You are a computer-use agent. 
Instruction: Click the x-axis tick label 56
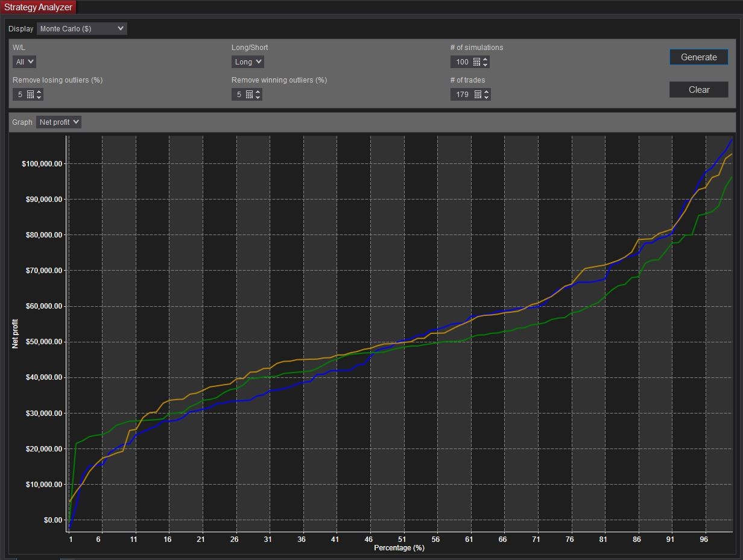click(x=435, y=540)
